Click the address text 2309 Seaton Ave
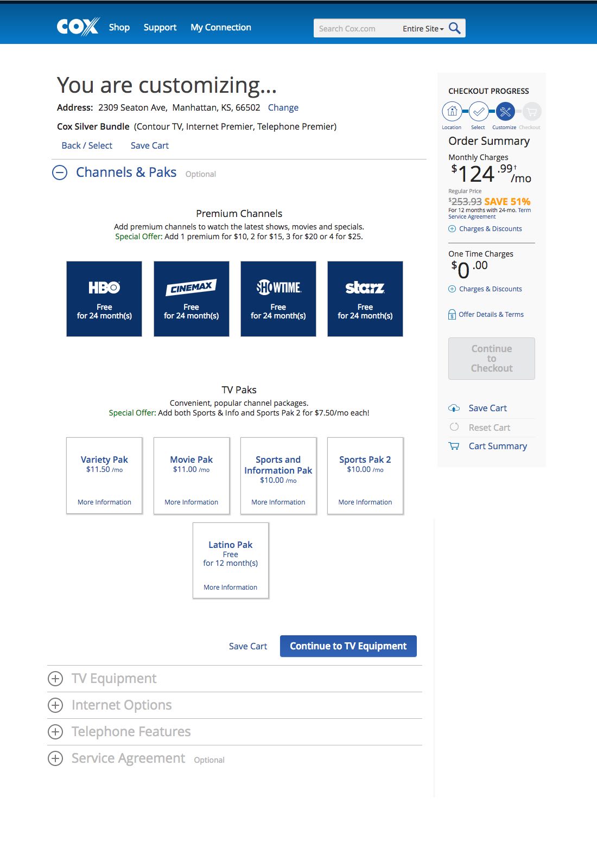 132,107
